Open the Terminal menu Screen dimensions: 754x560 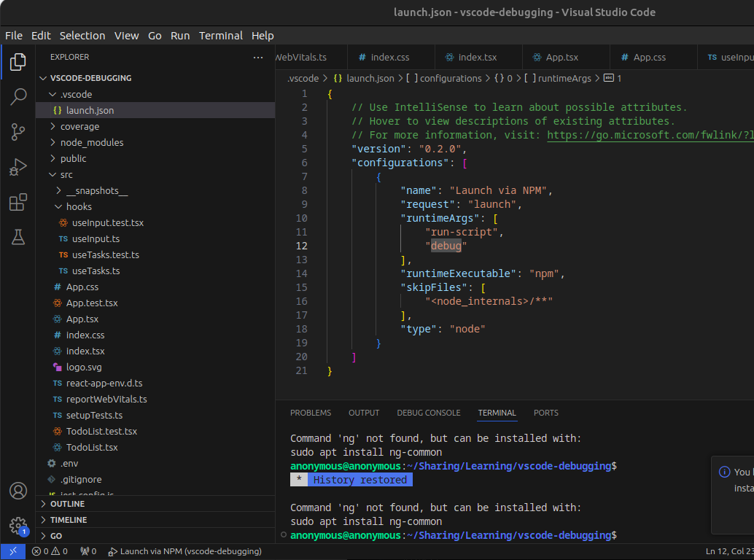coord(221,36)
